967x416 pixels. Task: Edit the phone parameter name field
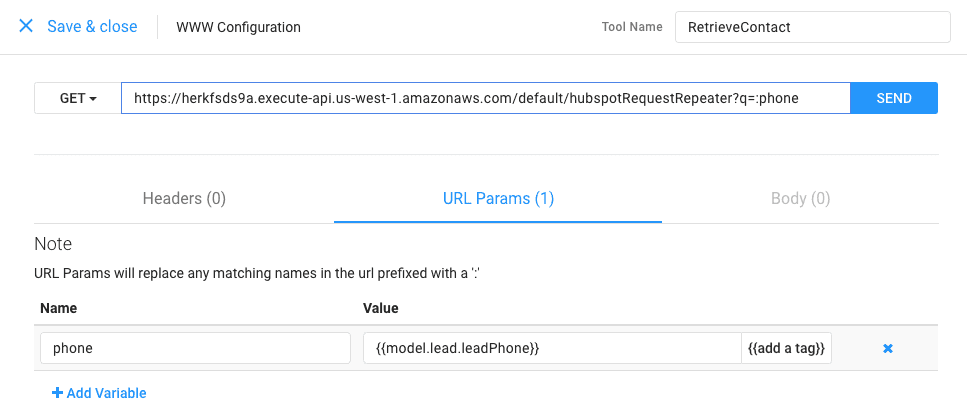click(195, 348)
